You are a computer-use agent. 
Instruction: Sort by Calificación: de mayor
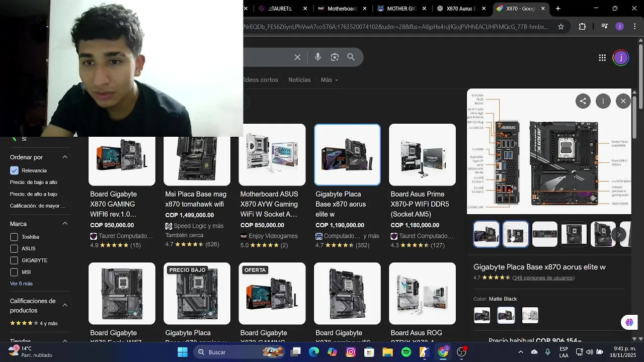[x=38, y=206]
